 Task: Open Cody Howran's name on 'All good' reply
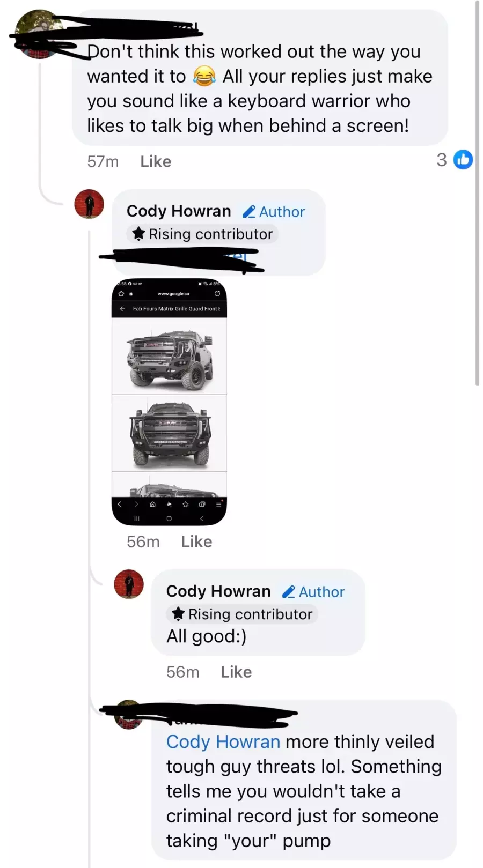coord(218,591)
